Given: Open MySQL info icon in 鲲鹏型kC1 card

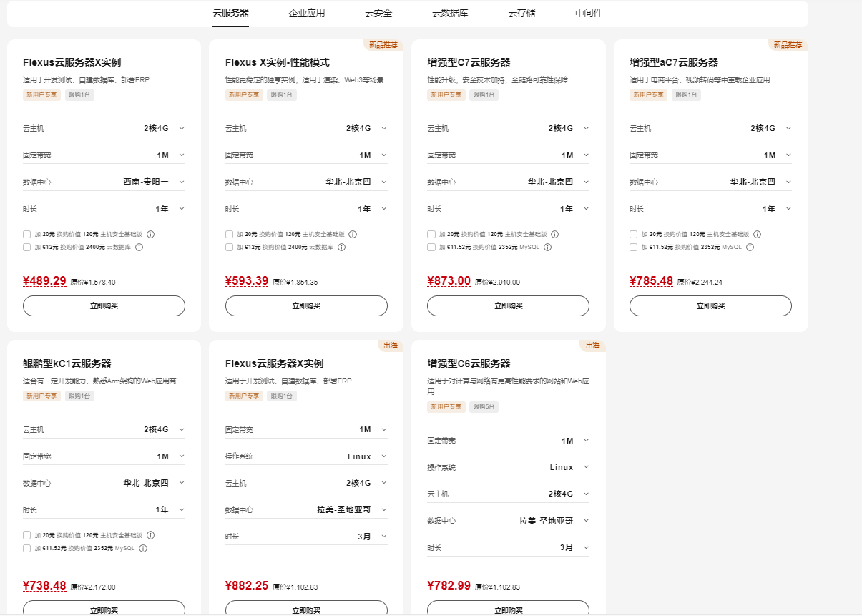Looking at the screenshot, I should coord(143,548).
